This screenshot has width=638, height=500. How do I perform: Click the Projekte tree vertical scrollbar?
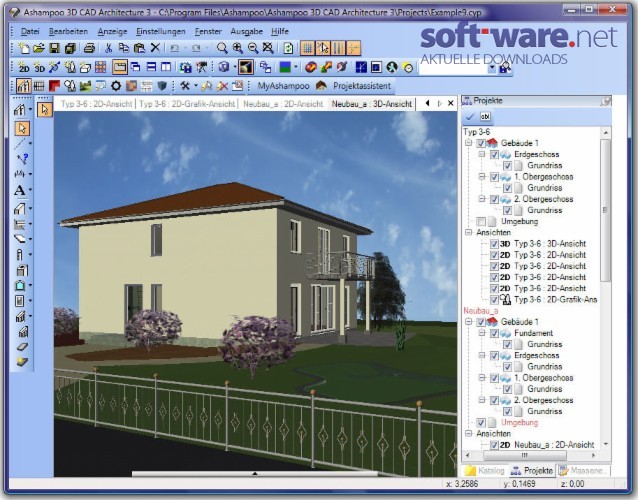click(605, 210)
